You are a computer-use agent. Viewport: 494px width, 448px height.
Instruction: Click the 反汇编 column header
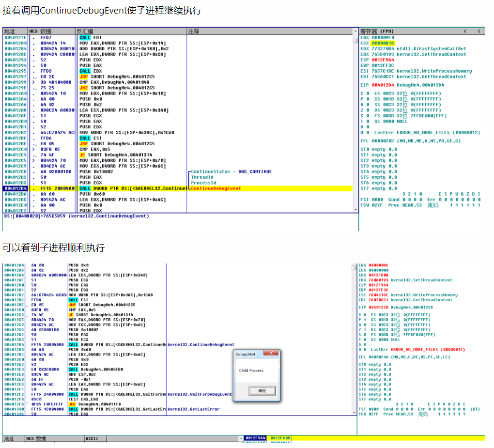[131, 31]
